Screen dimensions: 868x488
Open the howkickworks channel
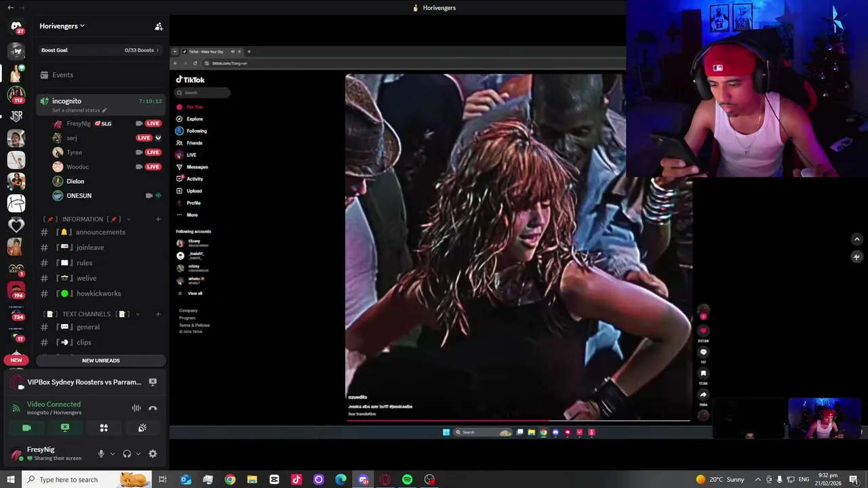tap(100, 293)
